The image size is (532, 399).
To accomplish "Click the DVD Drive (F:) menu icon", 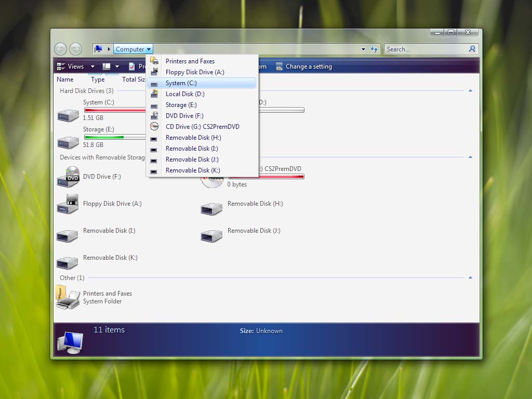I will pos(154,116).
